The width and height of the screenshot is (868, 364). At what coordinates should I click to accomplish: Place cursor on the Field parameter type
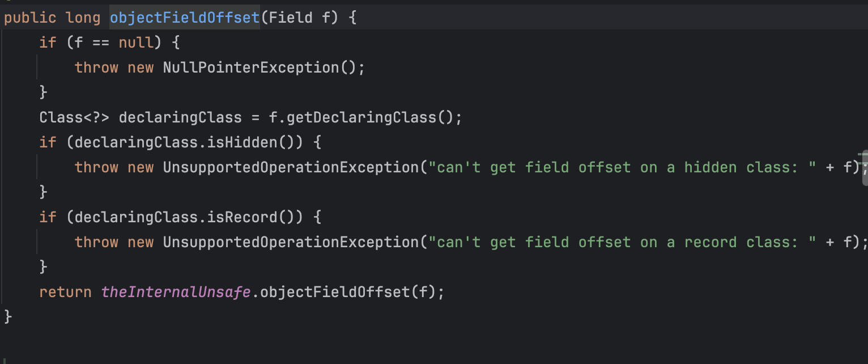291,18
